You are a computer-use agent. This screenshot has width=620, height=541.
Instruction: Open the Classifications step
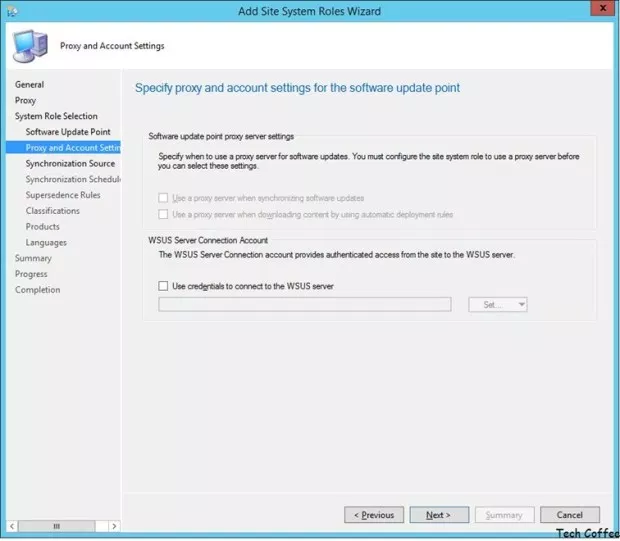[x=53, y=211]
